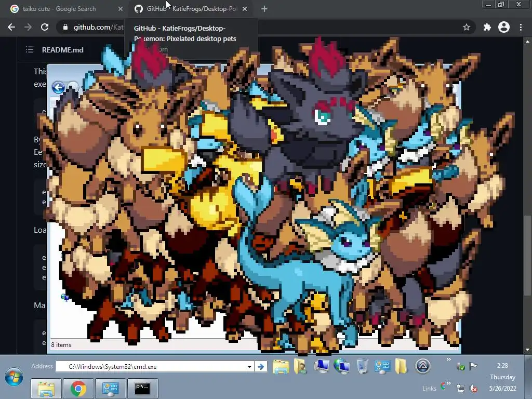Bookmark this page with the star icon

click(467, 27)
